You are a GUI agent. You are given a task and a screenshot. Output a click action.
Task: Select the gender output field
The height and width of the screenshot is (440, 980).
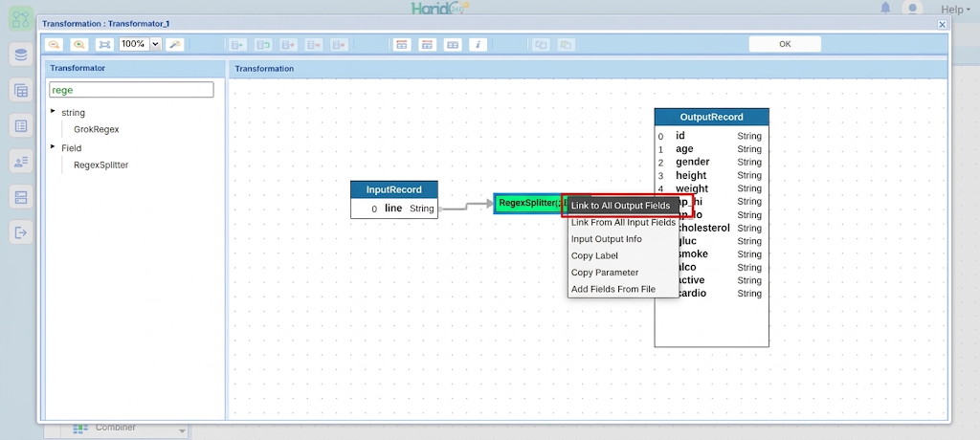click(711, 162)
